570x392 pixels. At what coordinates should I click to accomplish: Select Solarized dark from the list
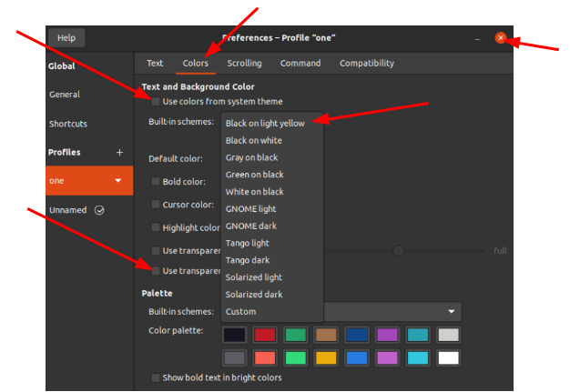point(253,295)
